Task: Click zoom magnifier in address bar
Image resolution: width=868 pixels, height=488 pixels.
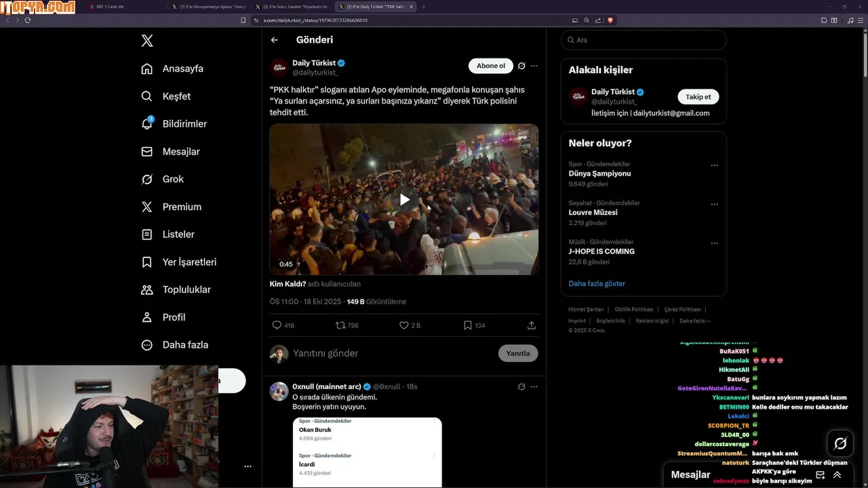Action: coord(587,20)
